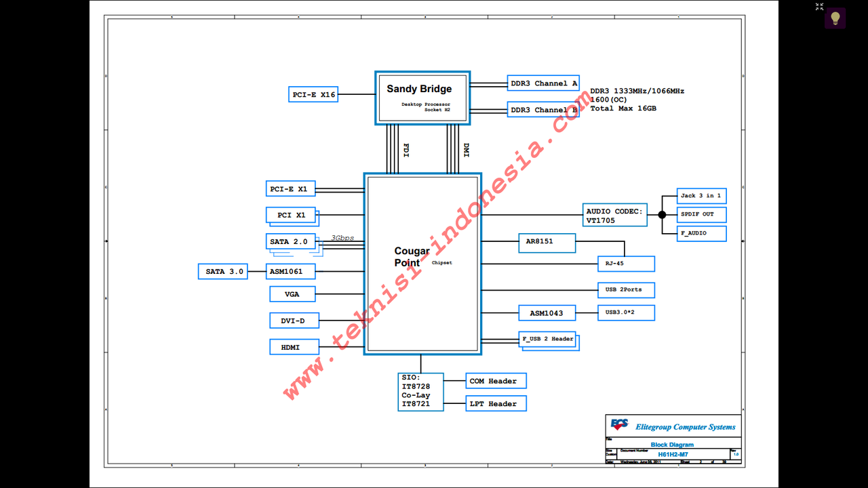868x488 pixels.
Task: Click the Jack 3 in 1 box
Action: (702, 196)
